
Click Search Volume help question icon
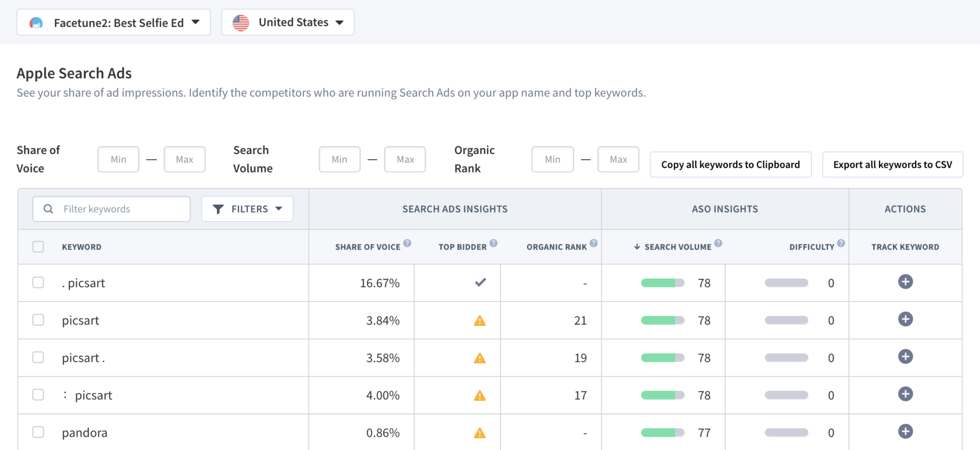718,243
